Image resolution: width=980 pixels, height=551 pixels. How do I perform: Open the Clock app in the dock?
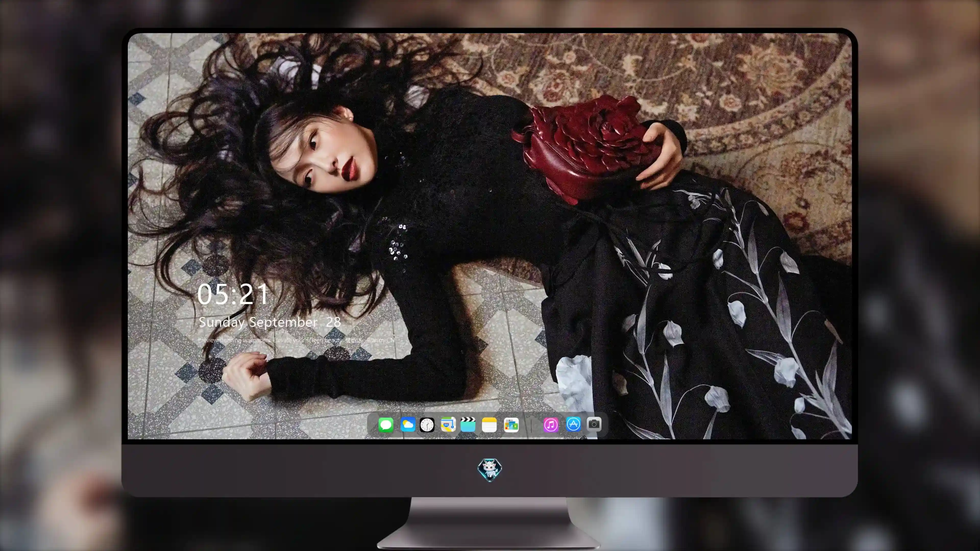[x=427, y=425]
